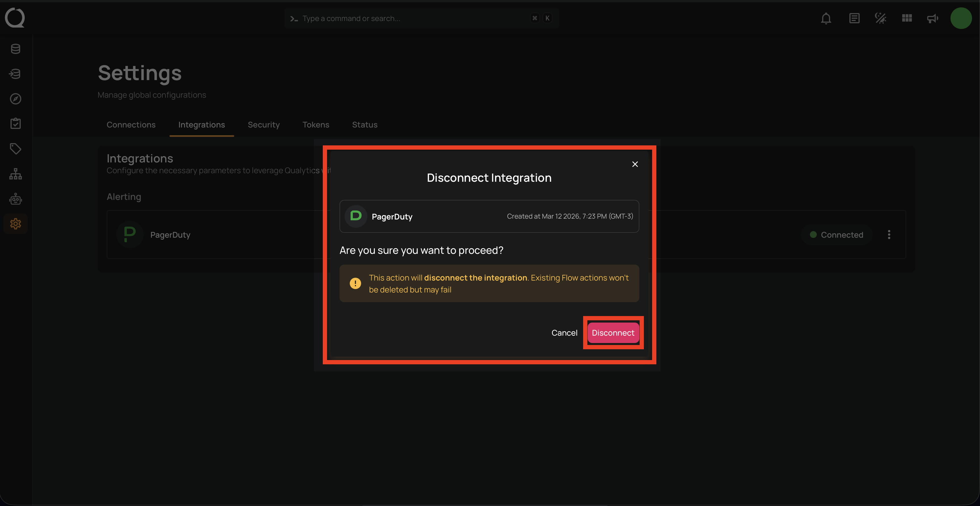Click the megaphone announcements icon
980x506 pixels.
pyautogui.click(x=932, y=18)
